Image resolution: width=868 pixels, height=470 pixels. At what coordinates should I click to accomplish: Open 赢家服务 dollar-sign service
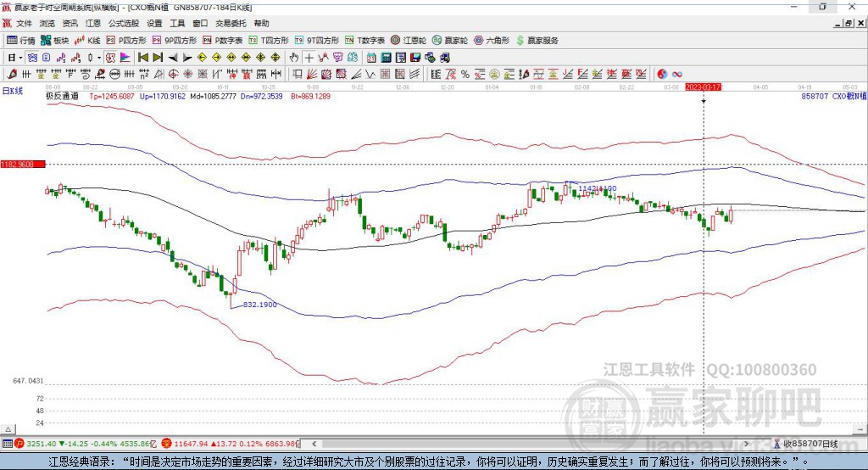(x=537, y=41)
